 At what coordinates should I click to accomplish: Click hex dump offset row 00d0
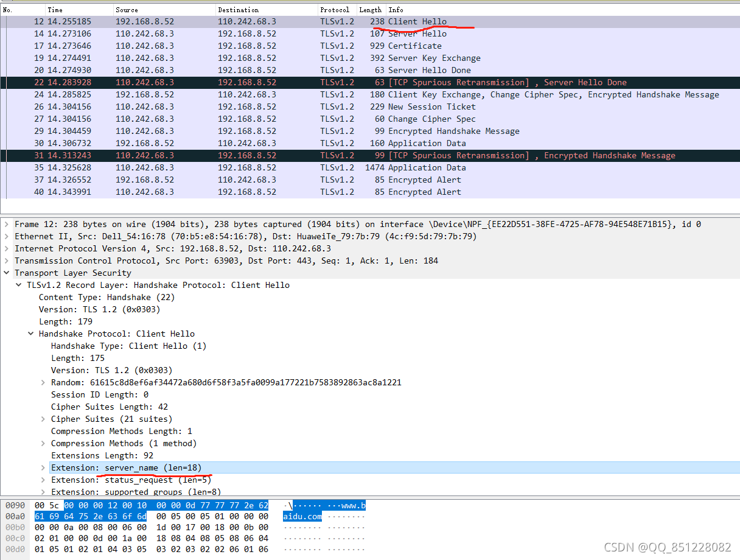[15, 549]
